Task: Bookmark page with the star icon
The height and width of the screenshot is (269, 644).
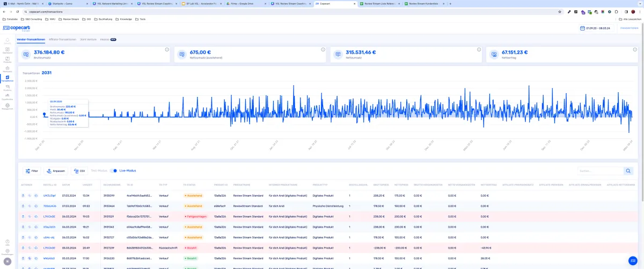Action: [x=560, y=11]
